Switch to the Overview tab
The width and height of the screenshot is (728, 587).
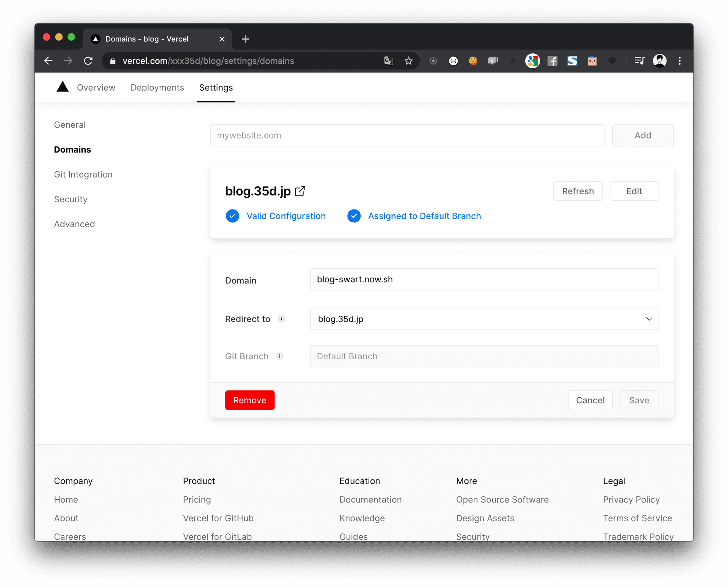tap(96, 88)
